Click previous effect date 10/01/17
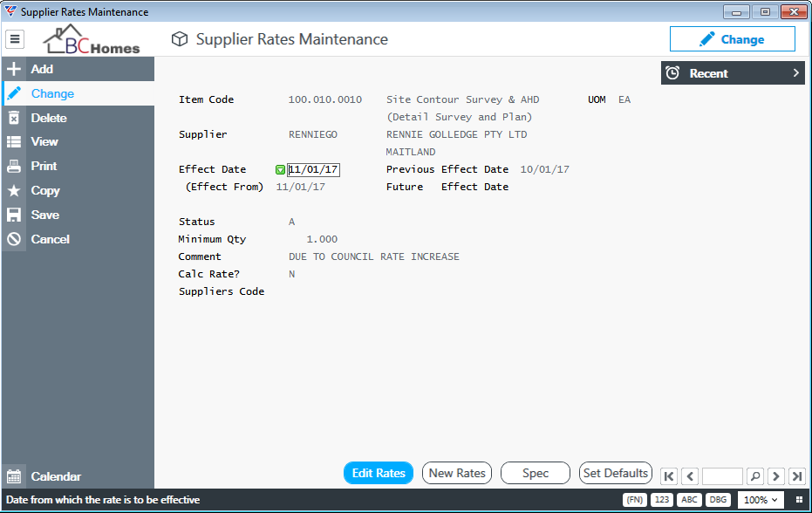812x513 pixels. click(545, 169)
